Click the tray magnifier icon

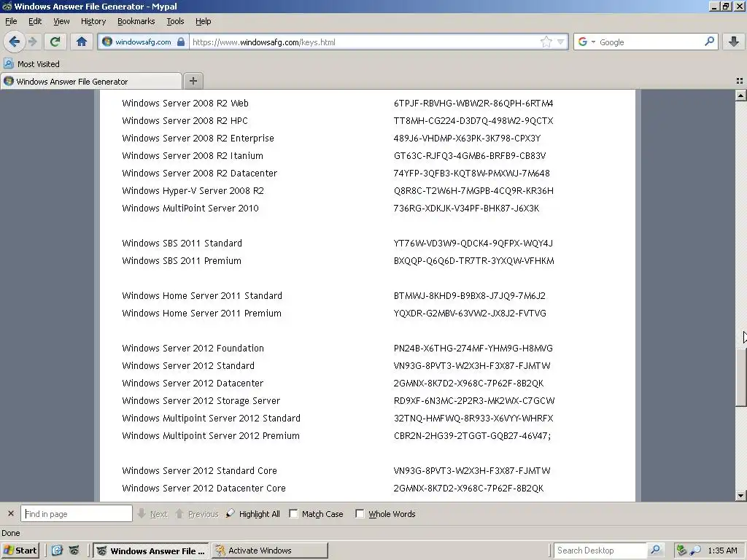coord(695,551)
